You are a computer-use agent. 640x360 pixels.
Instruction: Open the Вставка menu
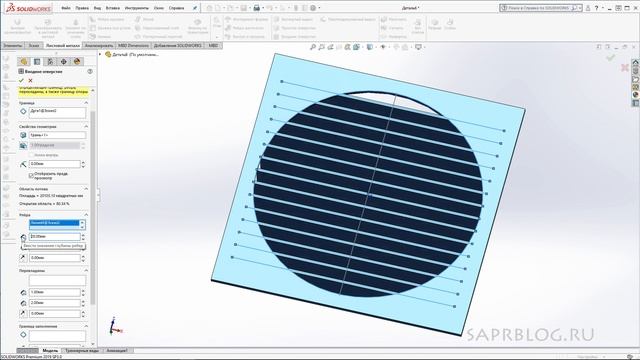[x=113, y=8]
